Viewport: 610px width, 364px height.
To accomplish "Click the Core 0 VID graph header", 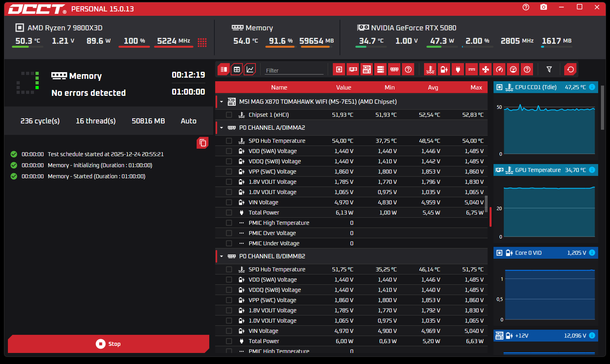I will click(x=546, y=253).
